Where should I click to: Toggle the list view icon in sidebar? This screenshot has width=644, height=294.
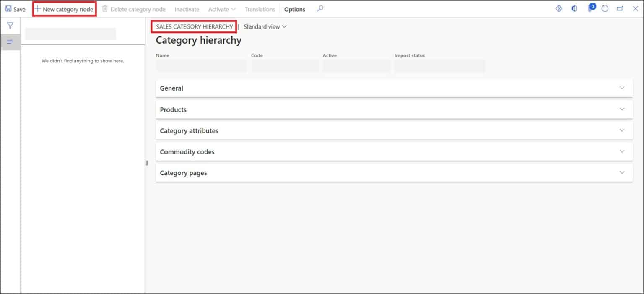click(10, 42)
